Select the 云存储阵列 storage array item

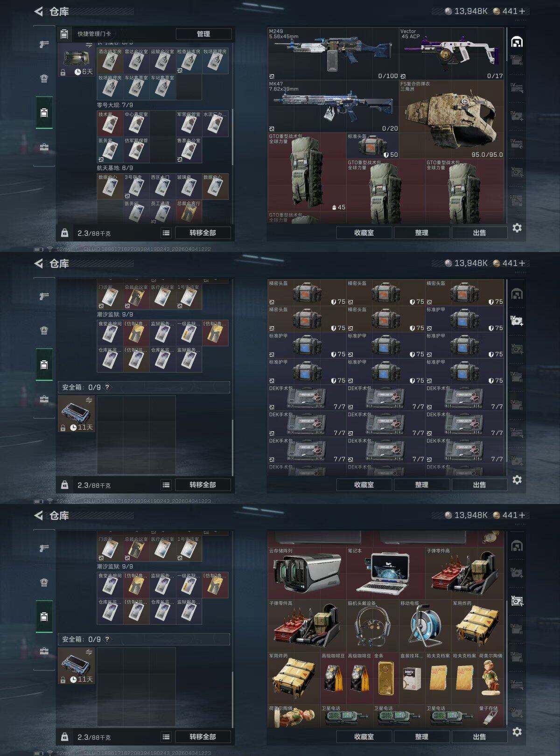[x=307, y=573]
